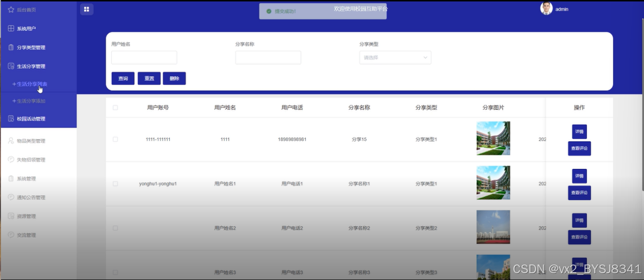Open the 分享名称1 row image thumbnail
644x280 pixels.
point(493,183)
